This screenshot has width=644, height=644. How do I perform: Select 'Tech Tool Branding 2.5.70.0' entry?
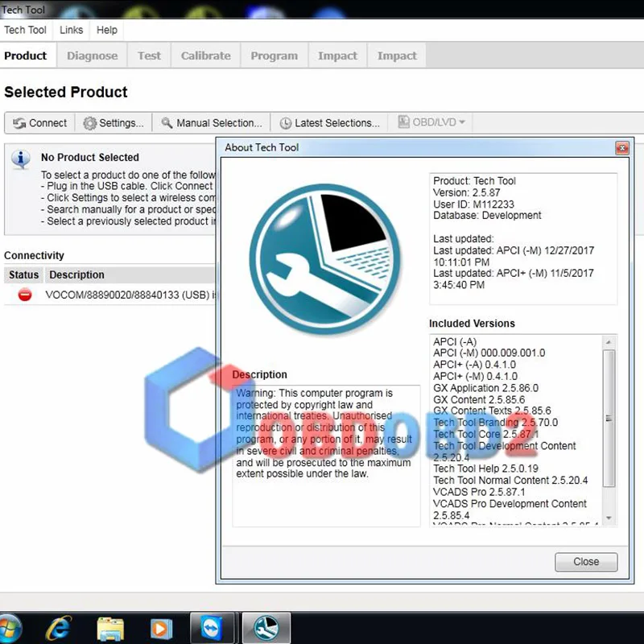495,422
